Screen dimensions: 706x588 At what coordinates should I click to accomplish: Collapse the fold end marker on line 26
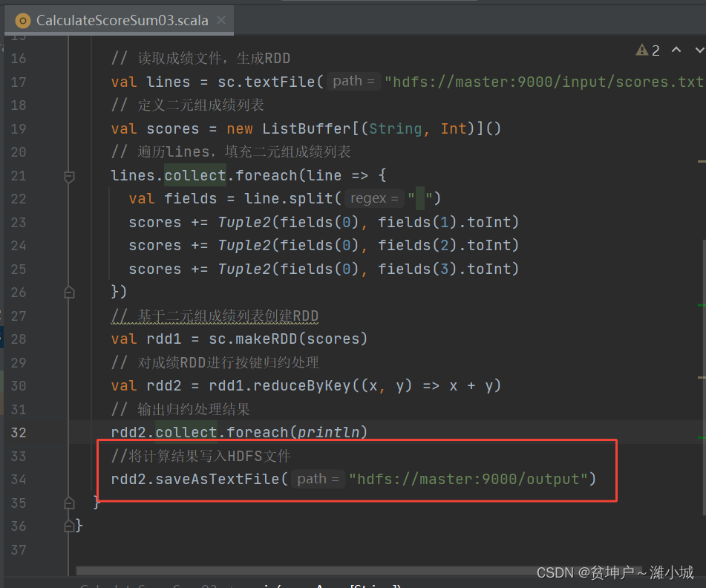click(x=69, y=293)
